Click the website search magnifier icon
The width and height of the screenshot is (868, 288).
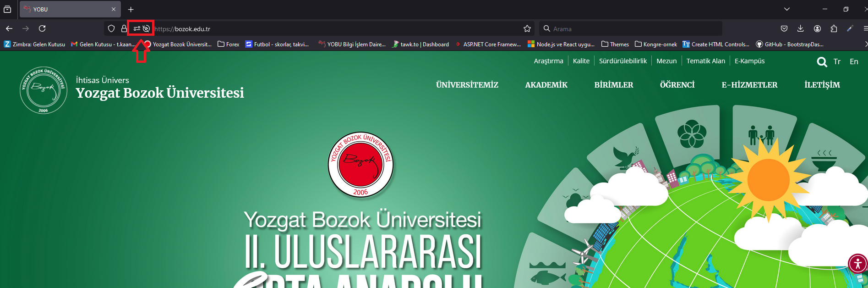pyautogui.click(x=822, y=62)
